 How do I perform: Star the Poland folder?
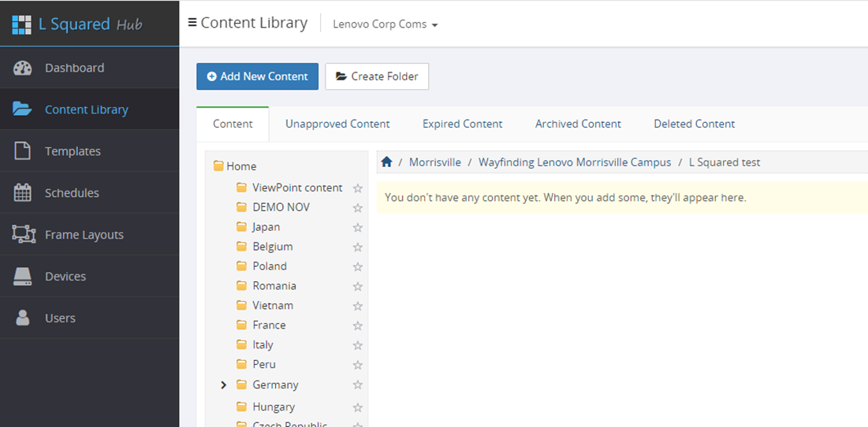[x=358, y=266]
